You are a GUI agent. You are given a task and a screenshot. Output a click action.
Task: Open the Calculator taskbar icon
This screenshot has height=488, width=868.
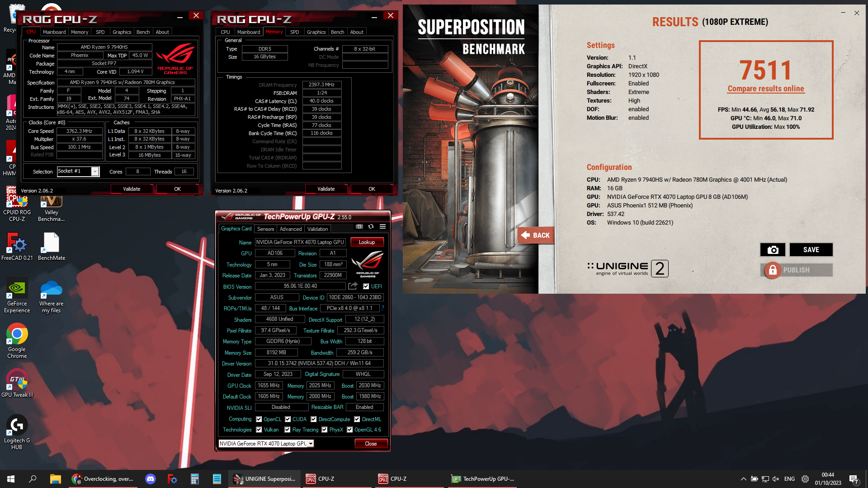pos(194,479)
